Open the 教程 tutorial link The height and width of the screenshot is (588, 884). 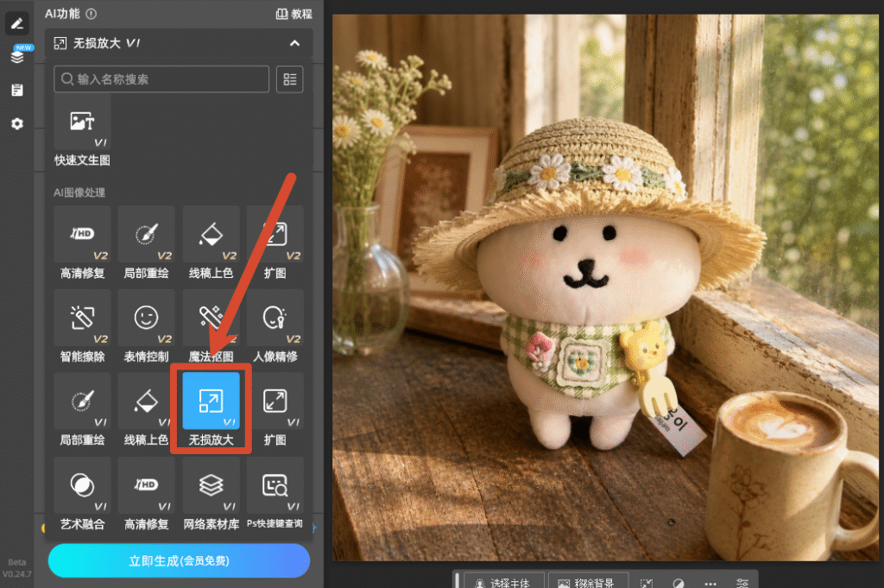(294, 14)
